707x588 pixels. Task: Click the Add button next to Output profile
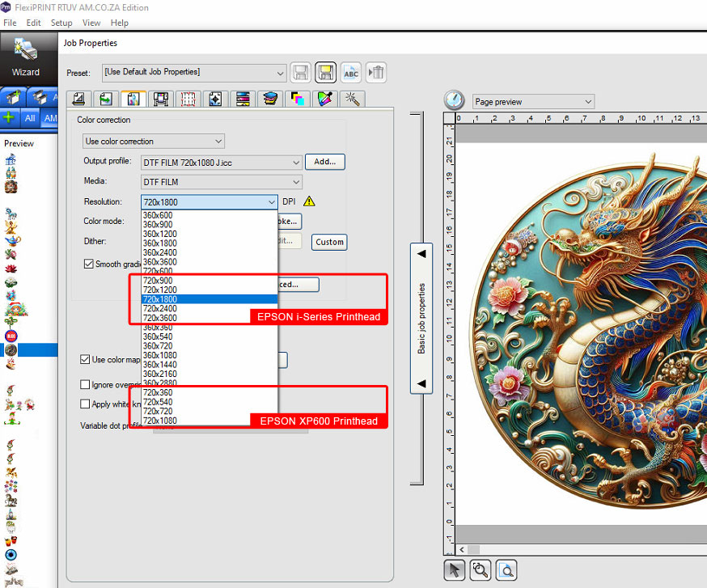[x=324, y=162]
